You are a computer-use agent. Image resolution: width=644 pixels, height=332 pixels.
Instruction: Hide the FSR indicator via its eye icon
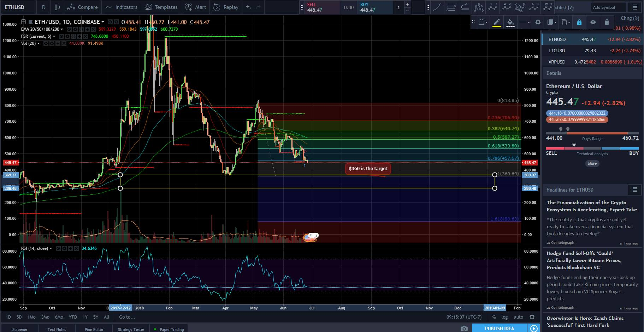click(61, 36)
